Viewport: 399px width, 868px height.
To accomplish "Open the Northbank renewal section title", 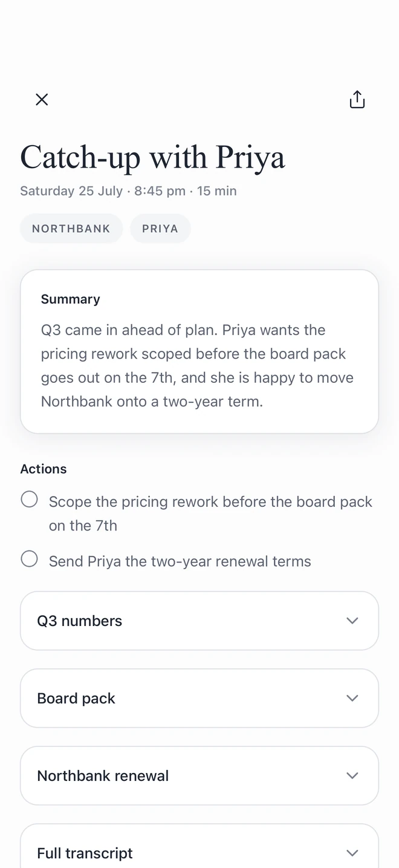I will pyautogui.click(x=103, y=775).
